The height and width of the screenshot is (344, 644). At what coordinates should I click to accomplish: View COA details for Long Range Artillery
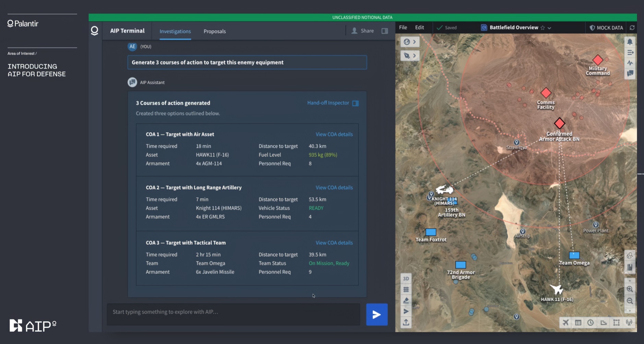334,187
